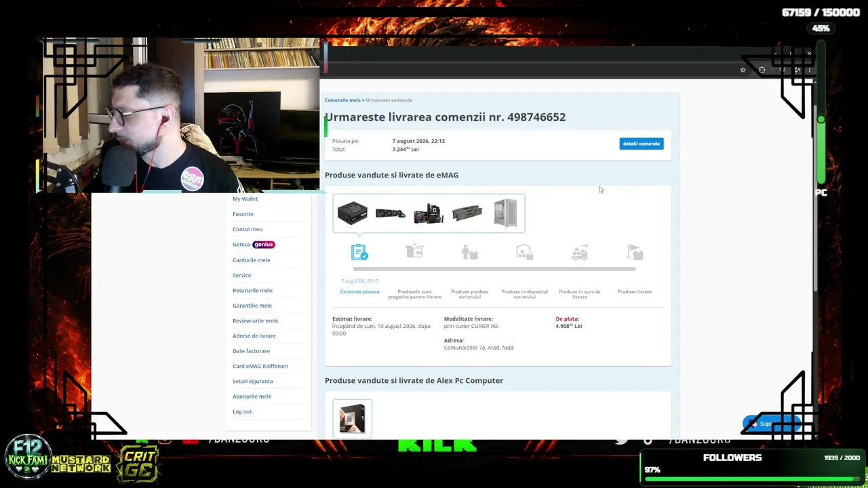Click the 'Produse livrate' step label
Screen dimensions: 868x488
635,291
